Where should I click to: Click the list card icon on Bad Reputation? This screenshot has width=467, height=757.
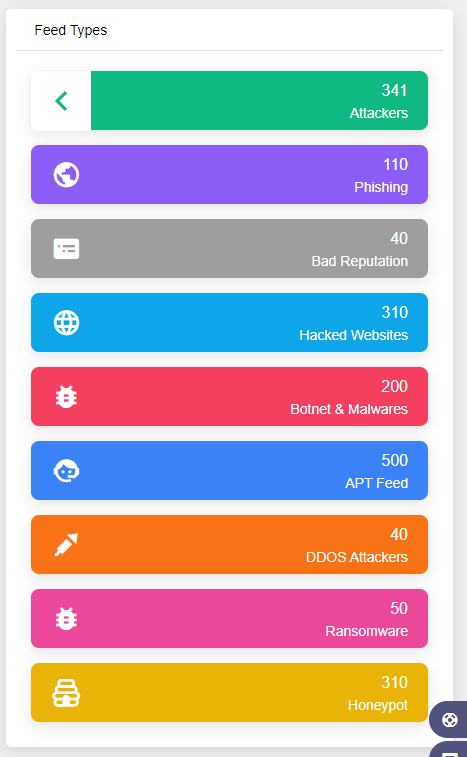tap(66, 249)
